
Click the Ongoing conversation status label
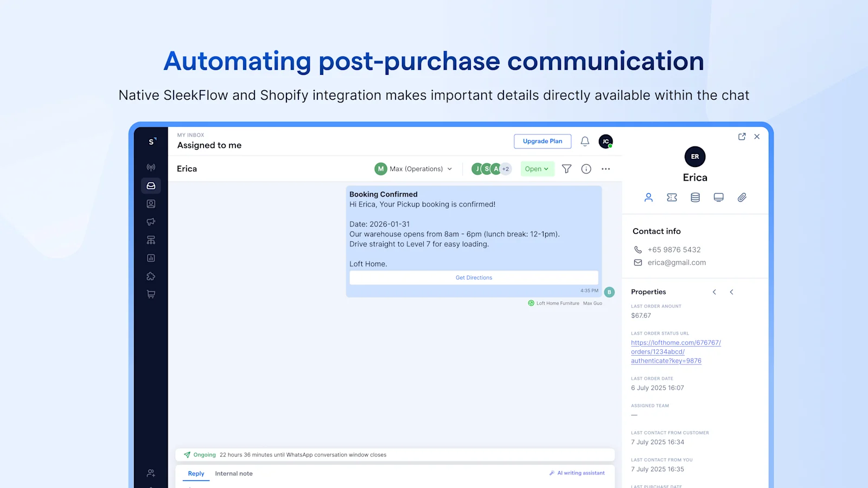pyautogui.click(x=205, y=455)
